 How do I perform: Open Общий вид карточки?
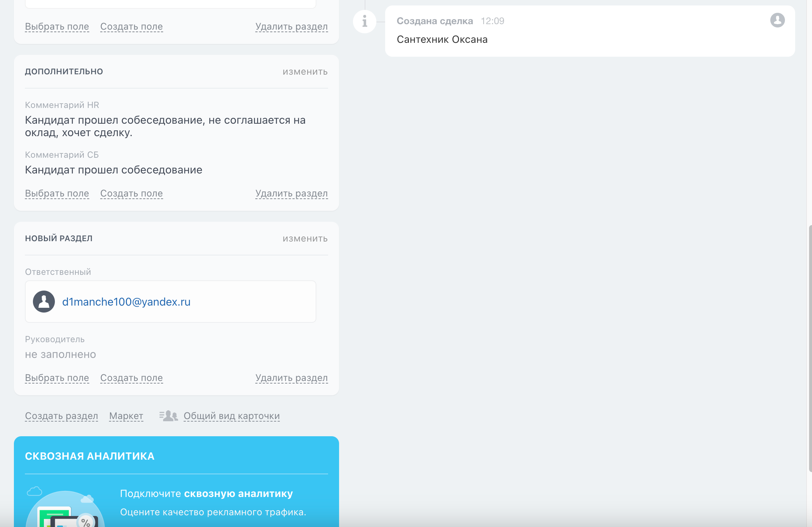coord(232,416)
